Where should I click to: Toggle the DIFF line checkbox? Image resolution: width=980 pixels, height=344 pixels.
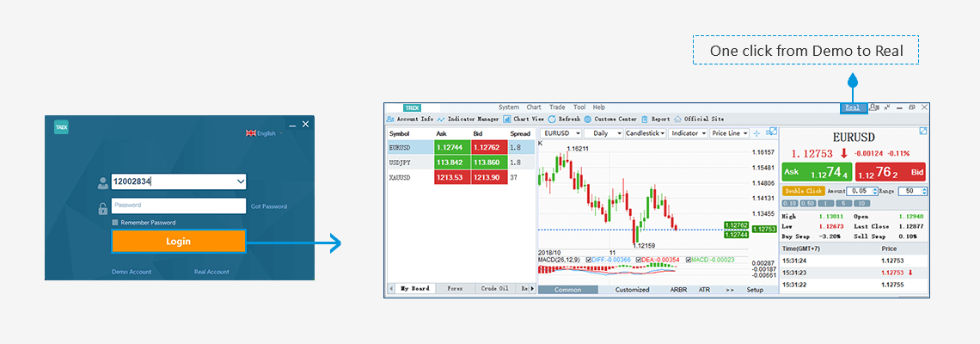[589, 260]
